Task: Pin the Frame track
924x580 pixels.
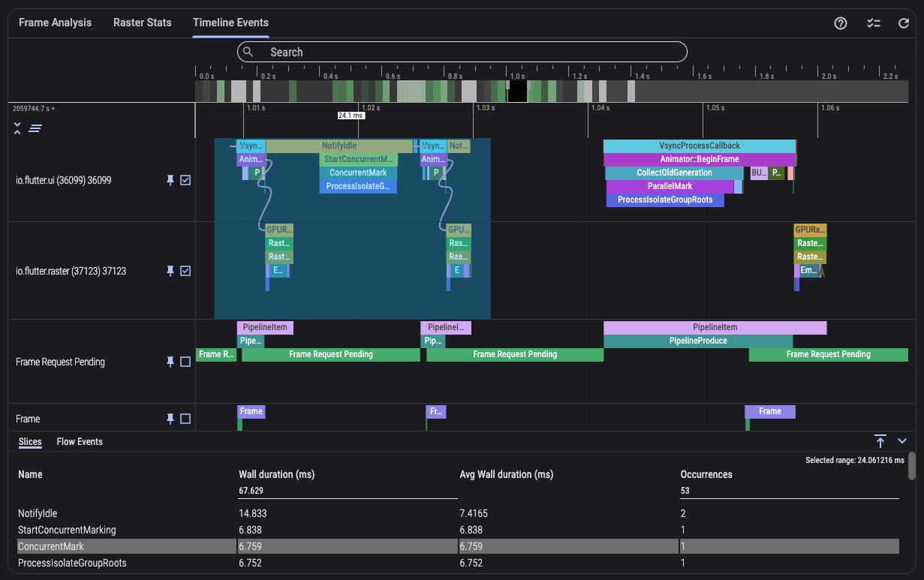Action: coord(170,419)
